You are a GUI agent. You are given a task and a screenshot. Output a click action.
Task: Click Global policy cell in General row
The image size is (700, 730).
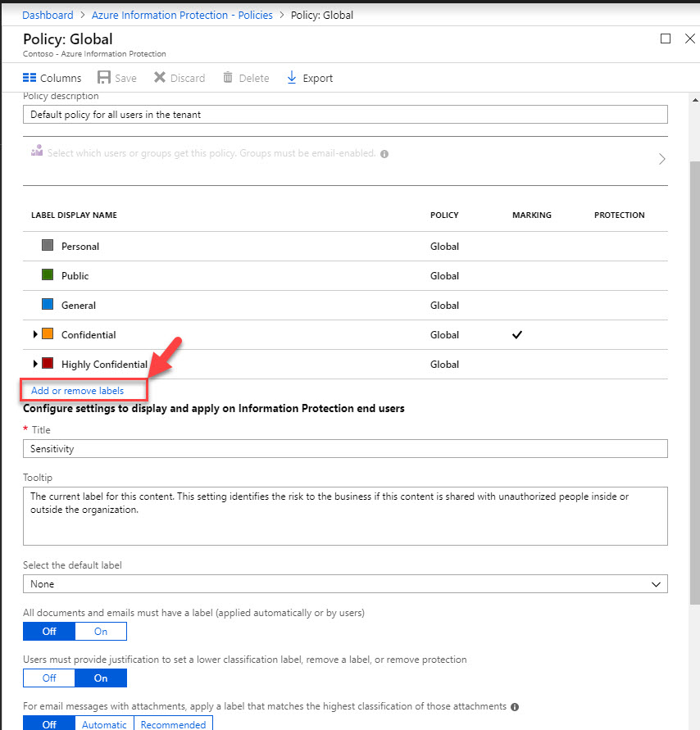click(x=444, y=306)
